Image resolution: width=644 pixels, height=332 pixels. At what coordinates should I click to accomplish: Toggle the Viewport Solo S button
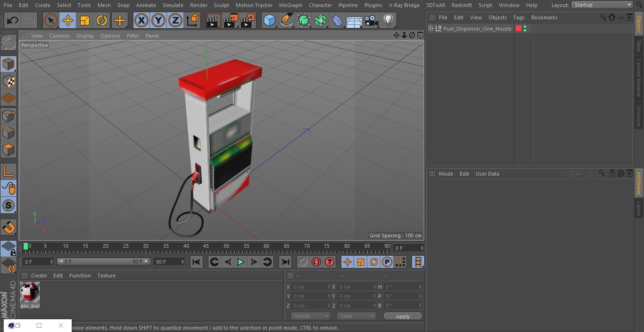pos(8,206)
